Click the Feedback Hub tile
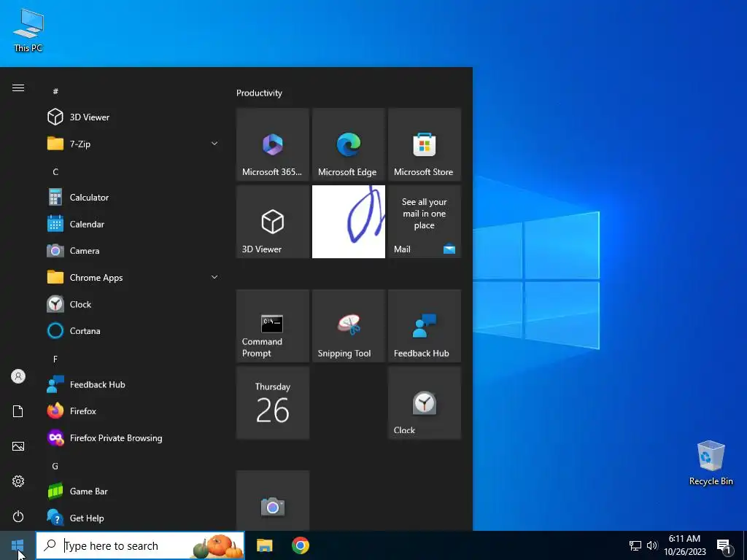747x560 pixels. 425,326
